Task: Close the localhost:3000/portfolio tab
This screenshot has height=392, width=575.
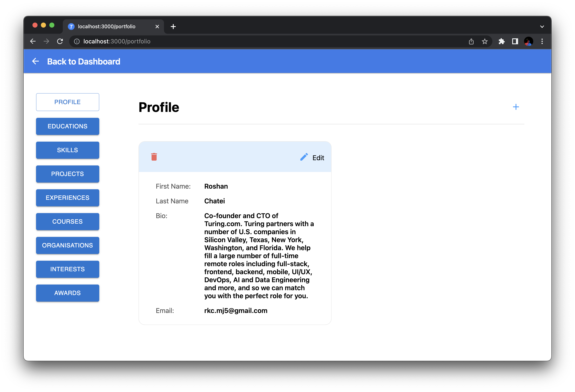Action: coord(157,27)
